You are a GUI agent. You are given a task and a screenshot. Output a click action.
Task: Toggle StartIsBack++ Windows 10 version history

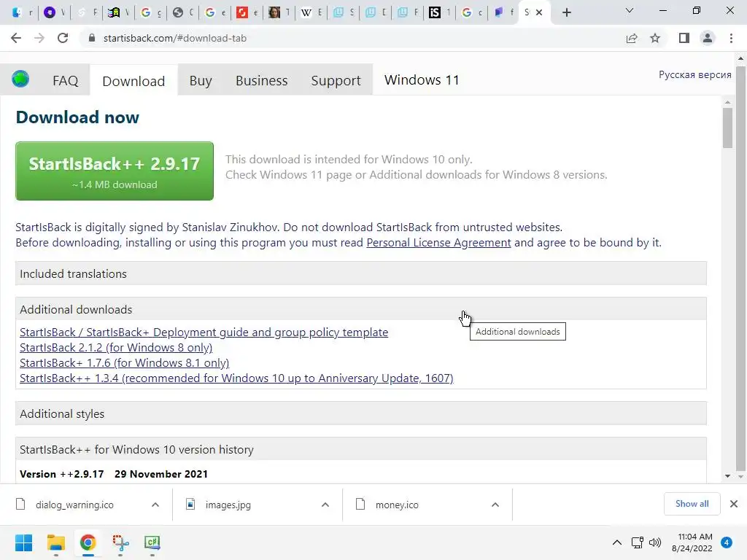[360, 449]
